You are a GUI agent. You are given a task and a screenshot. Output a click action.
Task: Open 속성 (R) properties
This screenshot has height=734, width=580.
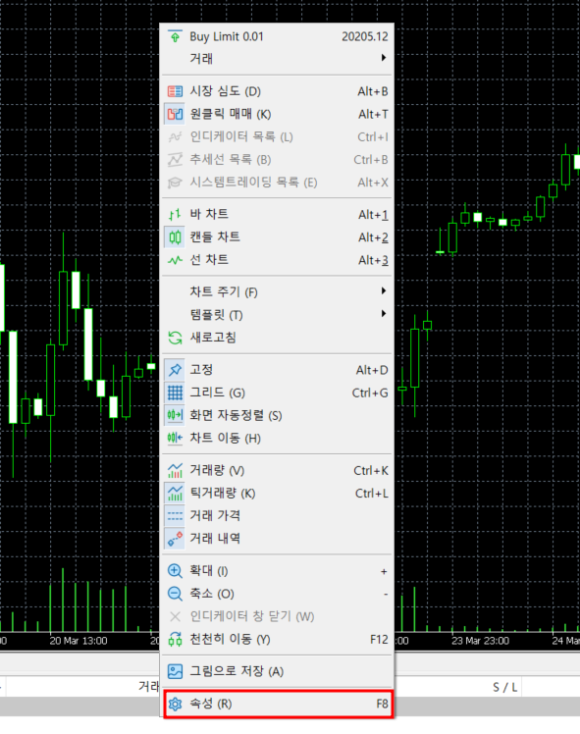coord(279,704)
